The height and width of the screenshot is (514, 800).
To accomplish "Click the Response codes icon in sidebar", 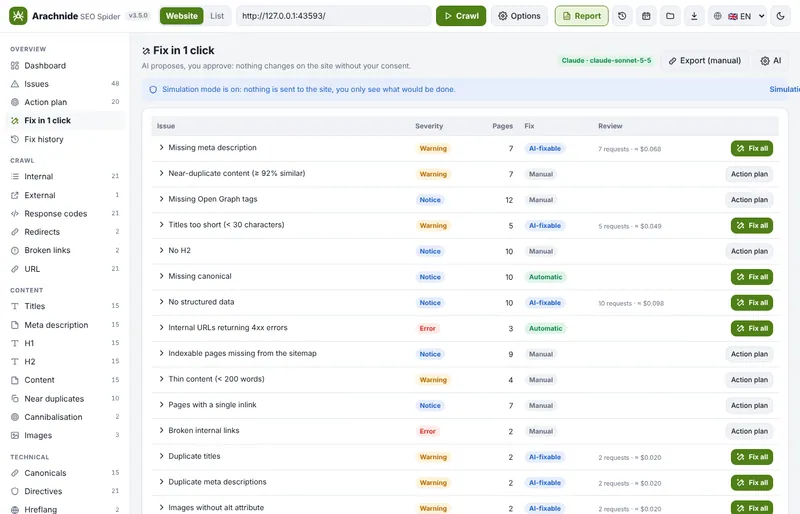I will click(15, 213).
